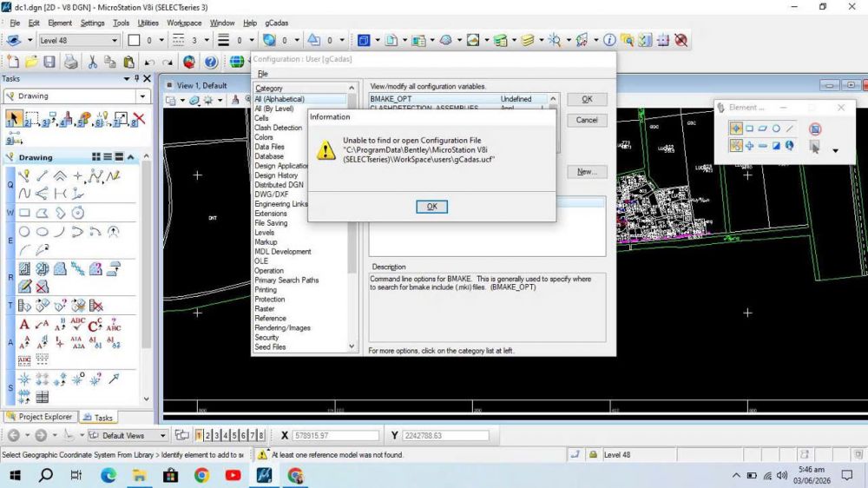Select the Place Text 'A' tool
The image size is (868, 488).
pos(23,325)
